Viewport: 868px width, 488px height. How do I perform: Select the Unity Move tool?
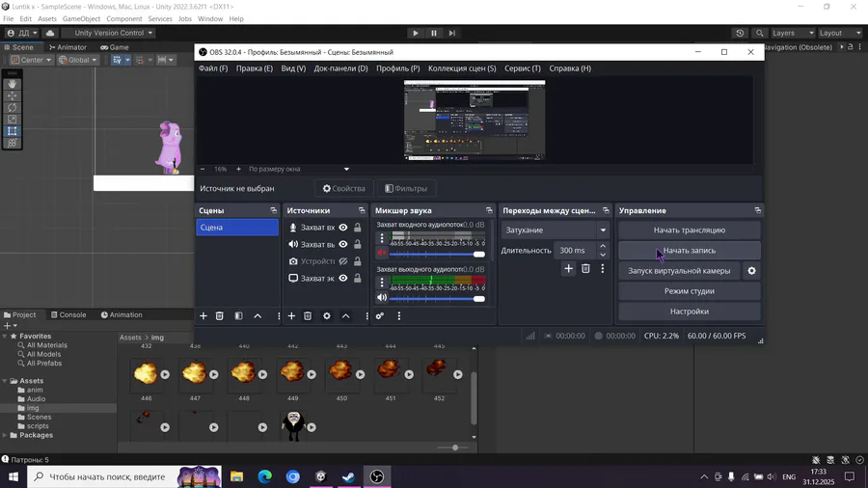coord(12,95)
